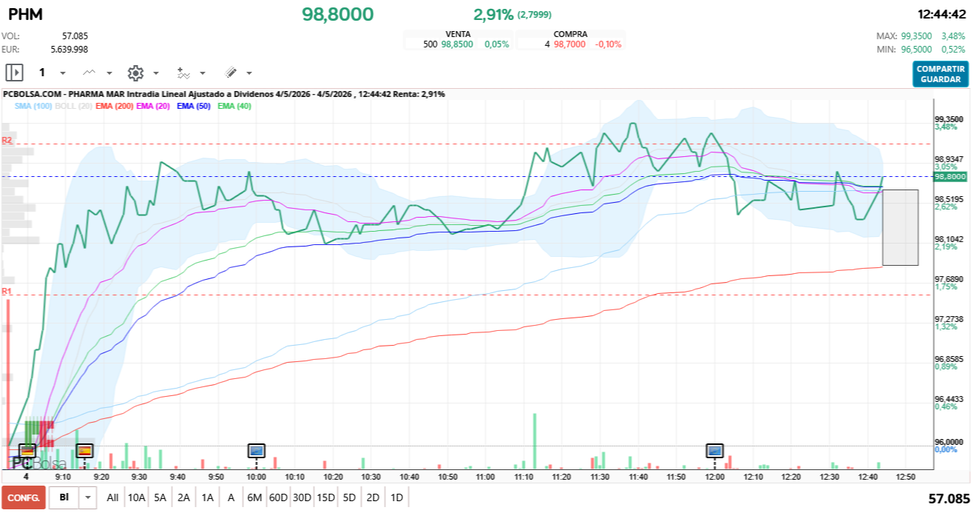Toggle the SMA (100) indicator legend
The width and height of the screenshot is (980, 513).
(33, 107)
